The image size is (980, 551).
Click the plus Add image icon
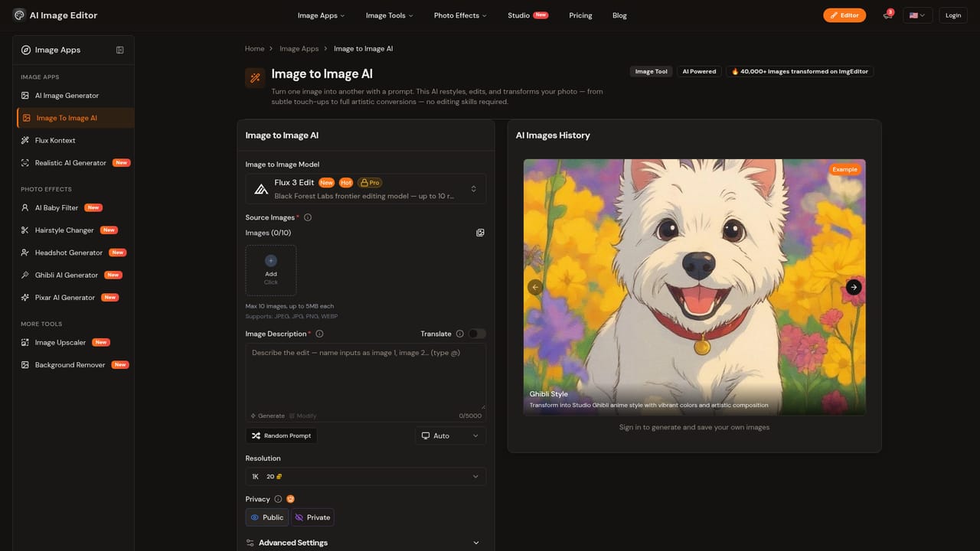pos(271,260)
